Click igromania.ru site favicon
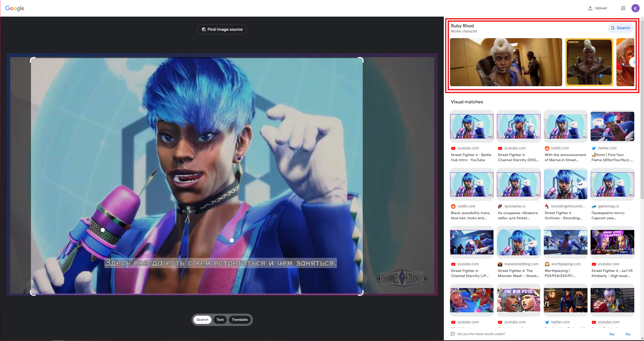The width and height of the screenshot is (644, 341). click(x=500, y=206)
